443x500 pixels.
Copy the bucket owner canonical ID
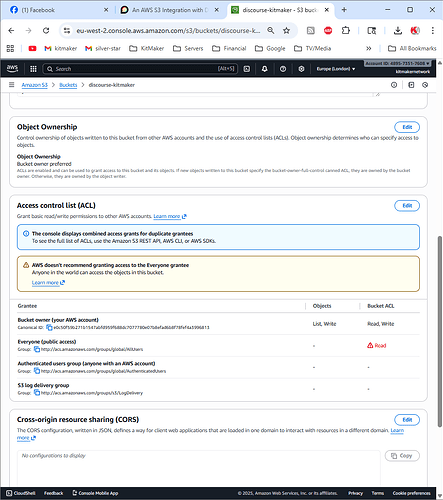[49, 328]
